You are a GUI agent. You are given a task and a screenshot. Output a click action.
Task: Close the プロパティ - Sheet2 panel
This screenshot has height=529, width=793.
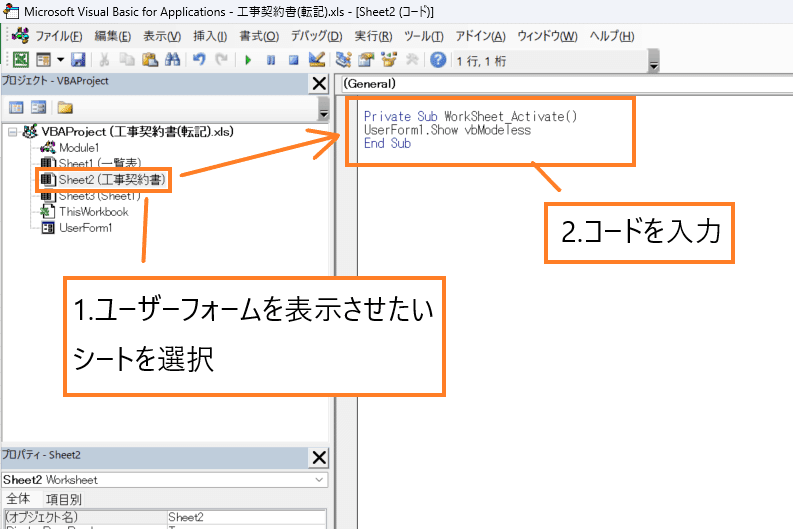coord(319,458)
